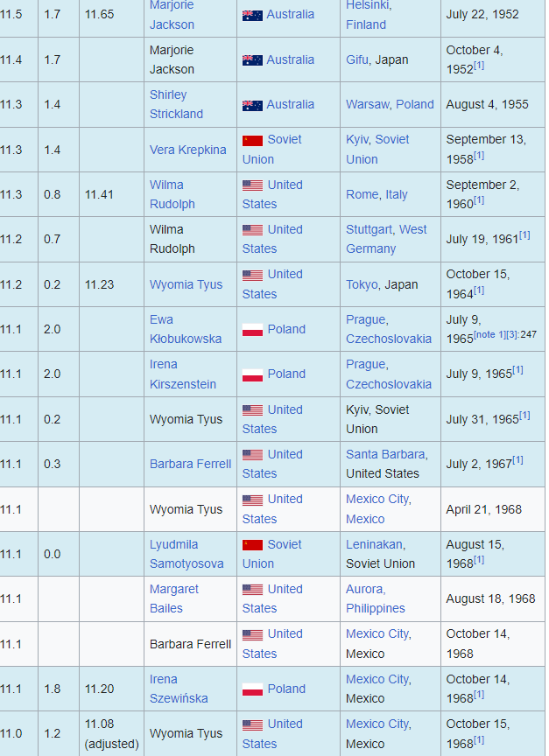Image resolution: width=549 pixels, height=756 pixels.
Task: Click Poland flag in Ewa Kłobukowska row
Action: click(252, 330)
